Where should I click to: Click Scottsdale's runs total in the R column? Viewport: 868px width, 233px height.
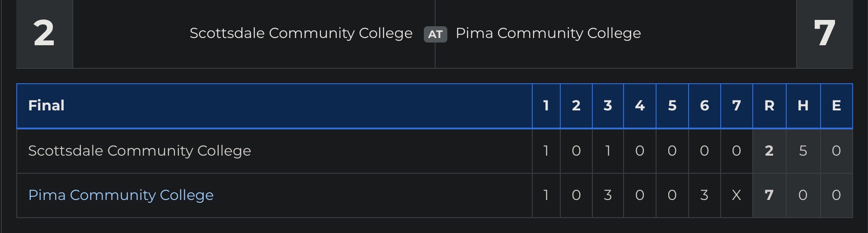pyautogui.click(x=769, y=151)
